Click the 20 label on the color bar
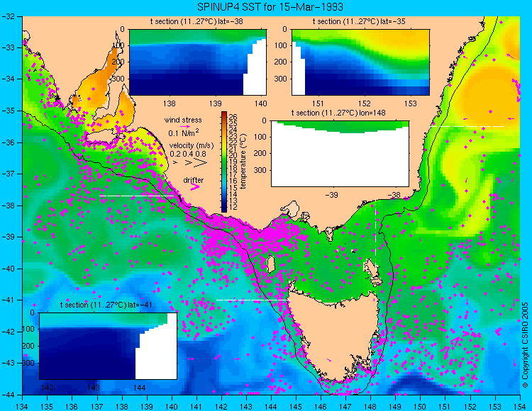Image resolution: width=532 pixels, height=411 pixels. [233, 155]
